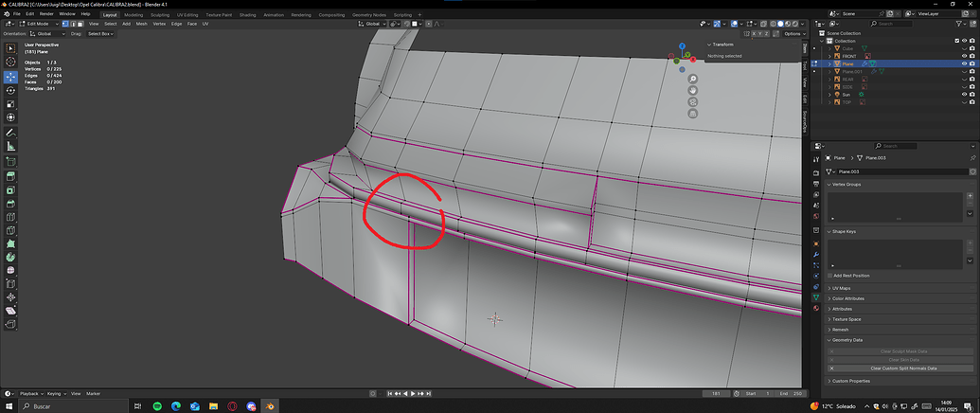Hide the Sun in viewport
The height and width of the screenshot is (413, 980).
click(964, 95)
